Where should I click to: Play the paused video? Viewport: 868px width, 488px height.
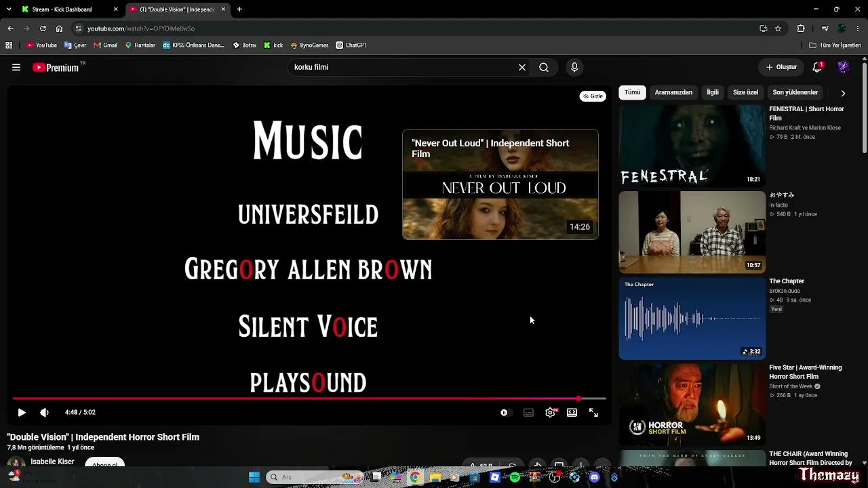coord(22,412)
